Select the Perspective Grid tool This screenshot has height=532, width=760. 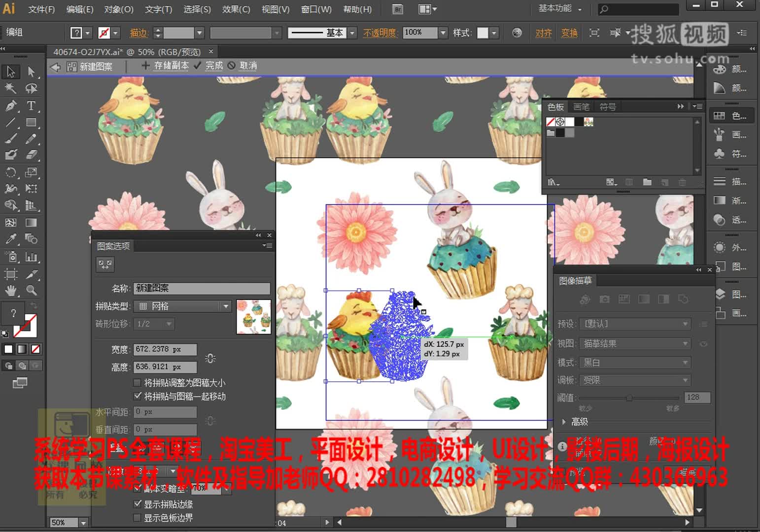pyautogui.click(x=31, y=205)
